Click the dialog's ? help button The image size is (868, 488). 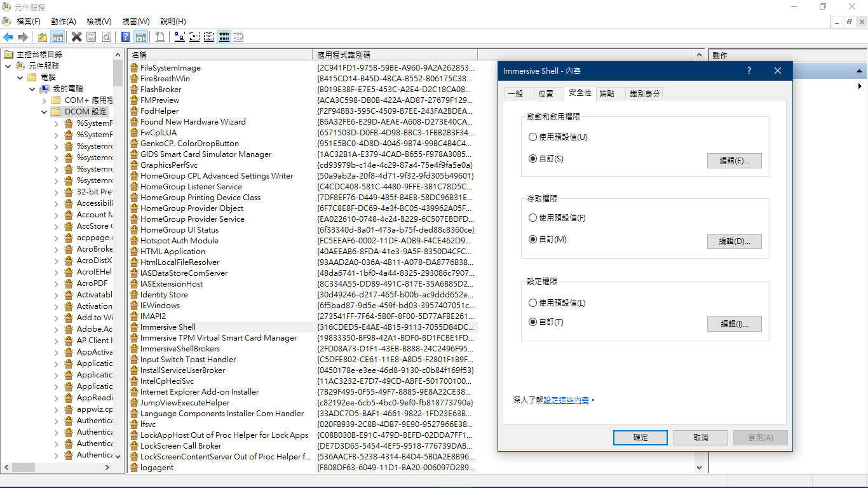749,71
